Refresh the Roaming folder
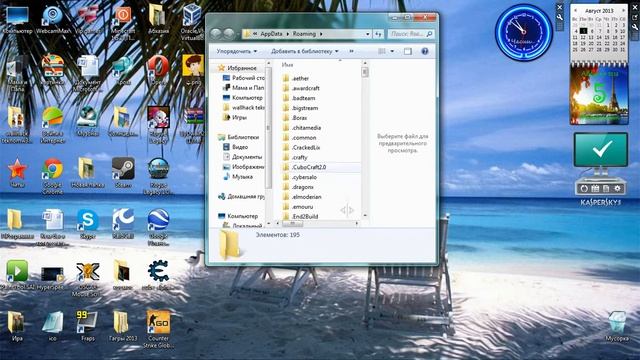The width and height of the screenshot is (640, 360). (x=378, y=34)
